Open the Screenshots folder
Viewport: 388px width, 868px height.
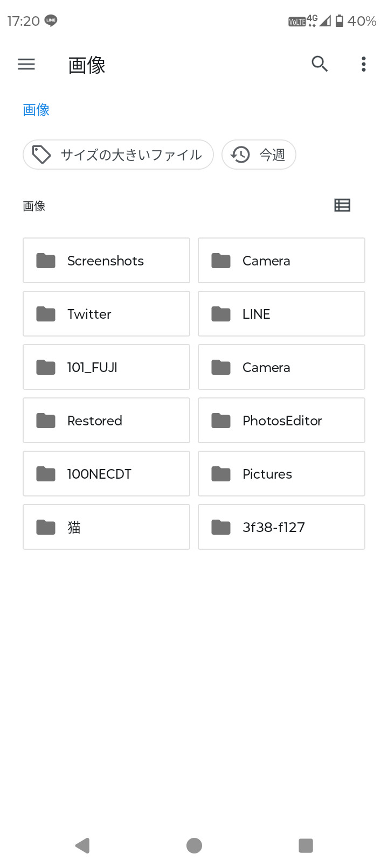[106, 261]
